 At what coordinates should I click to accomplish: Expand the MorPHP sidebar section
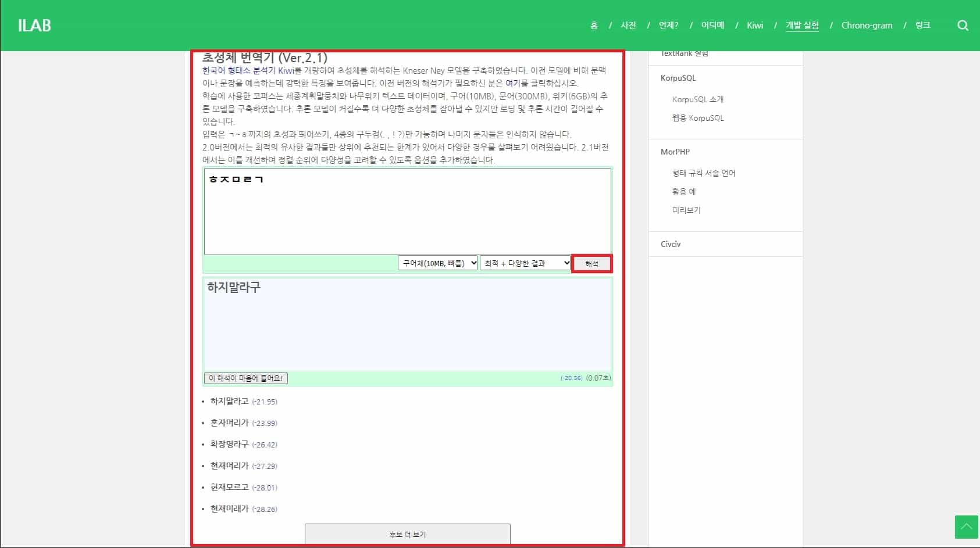675,152
